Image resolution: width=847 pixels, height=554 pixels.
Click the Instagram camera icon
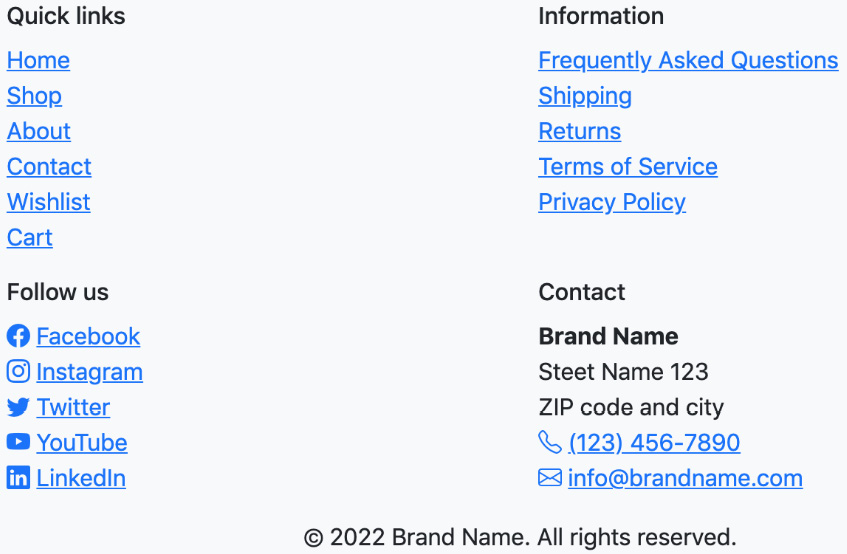click(18, 372)
